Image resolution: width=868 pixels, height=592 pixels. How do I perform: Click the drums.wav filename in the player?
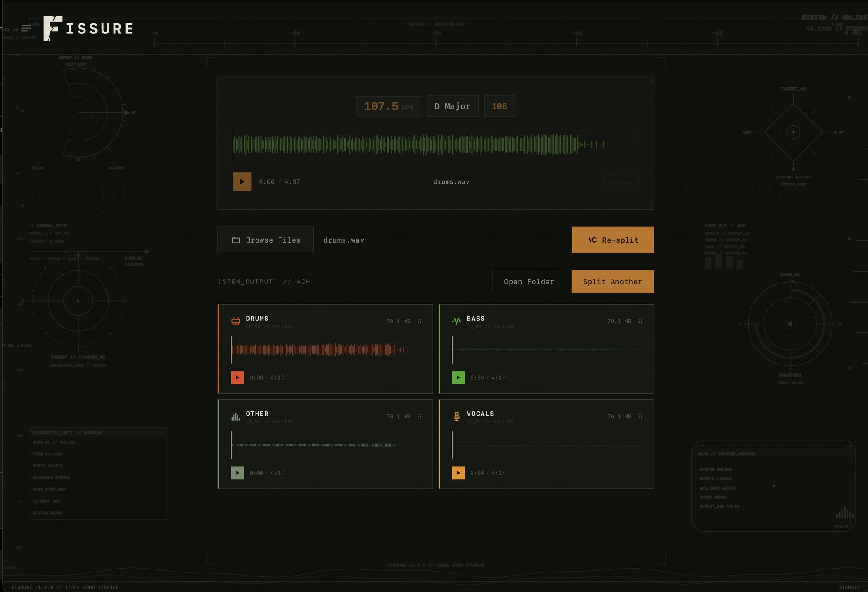click(x=451, y=182)
